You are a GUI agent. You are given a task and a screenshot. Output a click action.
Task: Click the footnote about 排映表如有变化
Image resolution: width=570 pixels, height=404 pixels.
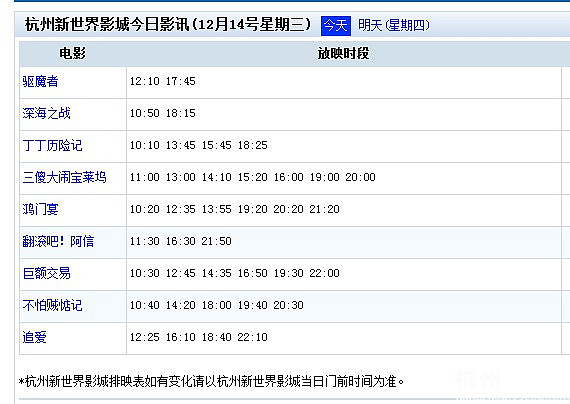212,381
